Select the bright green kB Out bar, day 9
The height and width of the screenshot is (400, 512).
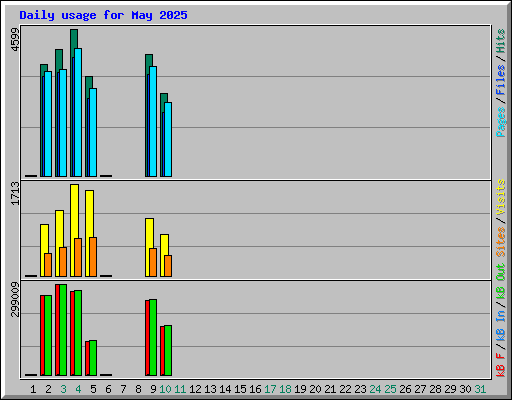153,337
